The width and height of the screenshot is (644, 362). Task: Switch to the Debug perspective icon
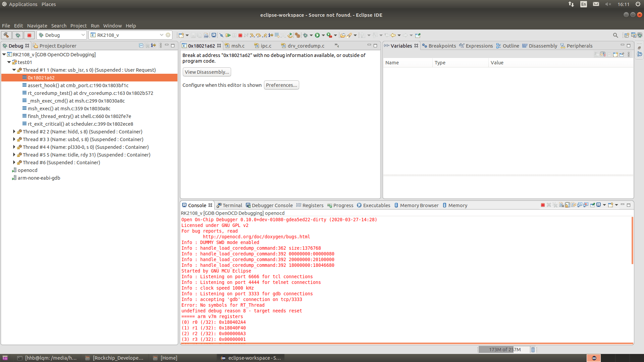click(x=640, y=35)
